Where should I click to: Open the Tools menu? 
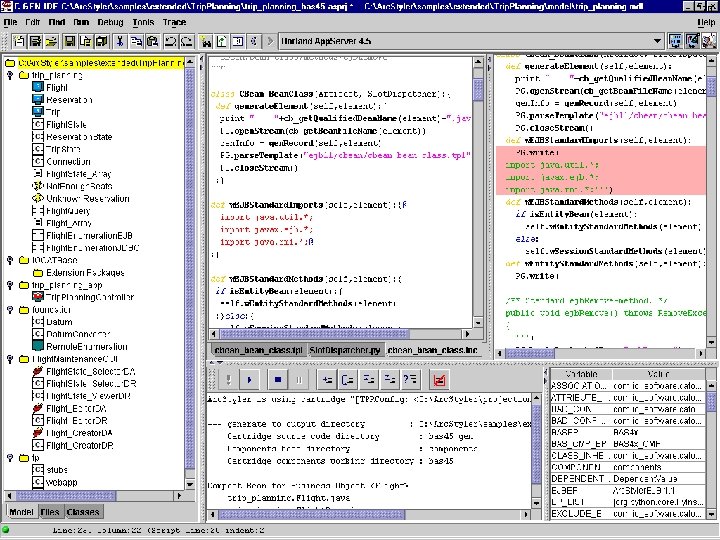pos(143,21)
